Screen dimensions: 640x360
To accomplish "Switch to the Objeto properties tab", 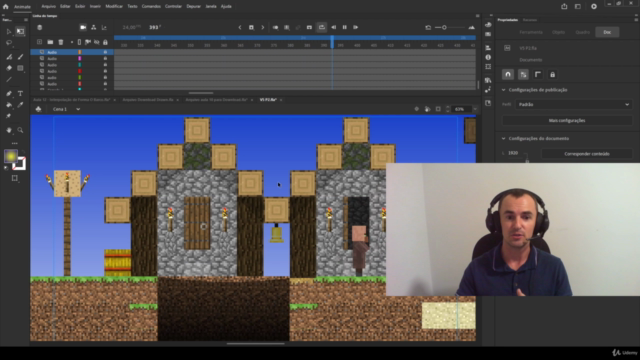I will pos(558,32).
